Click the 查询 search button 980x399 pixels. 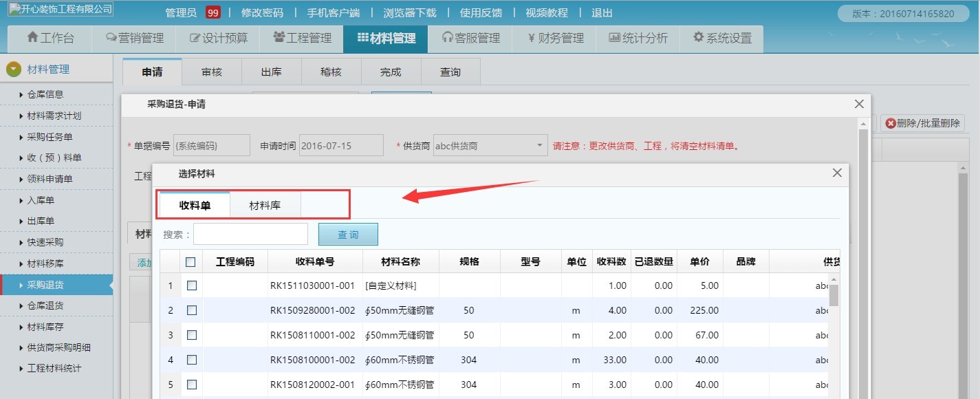(348, 234)
